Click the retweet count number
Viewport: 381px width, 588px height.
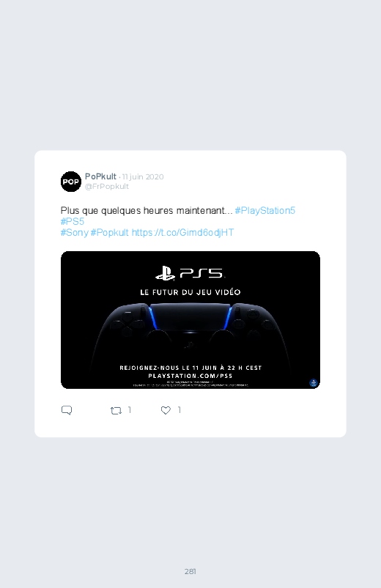pos(130,410)
